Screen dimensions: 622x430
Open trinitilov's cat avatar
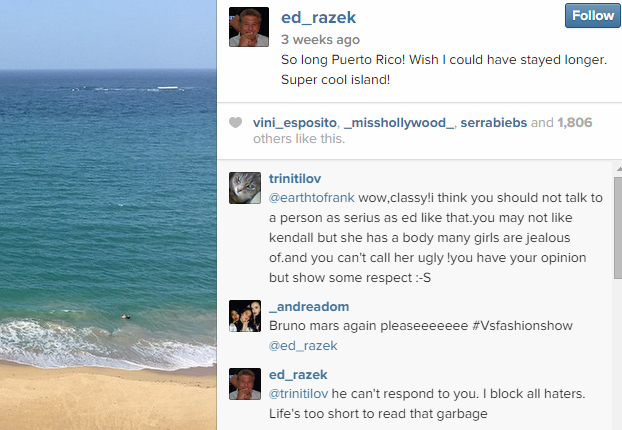click(x=245, y=188)
